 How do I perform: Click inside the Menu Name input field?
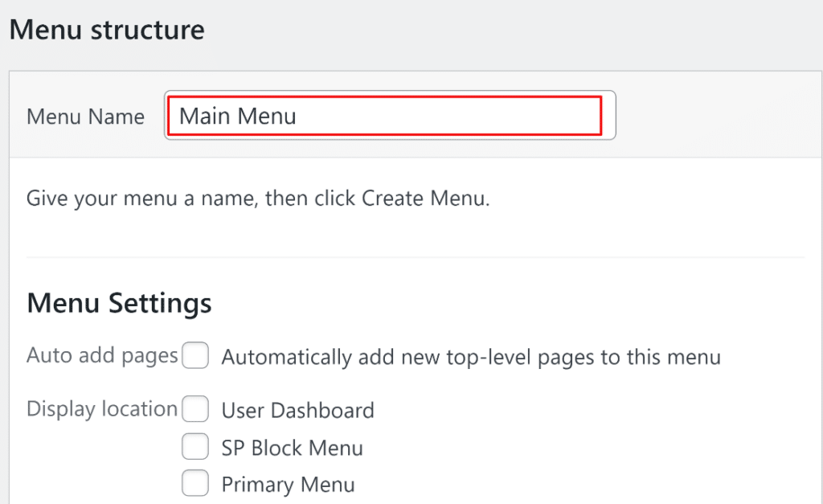click(390, 115)
